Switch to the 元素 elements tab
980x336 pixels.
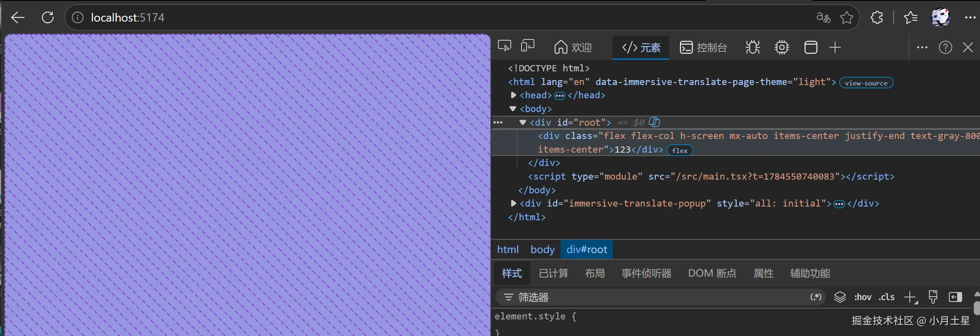pos(641,47)
